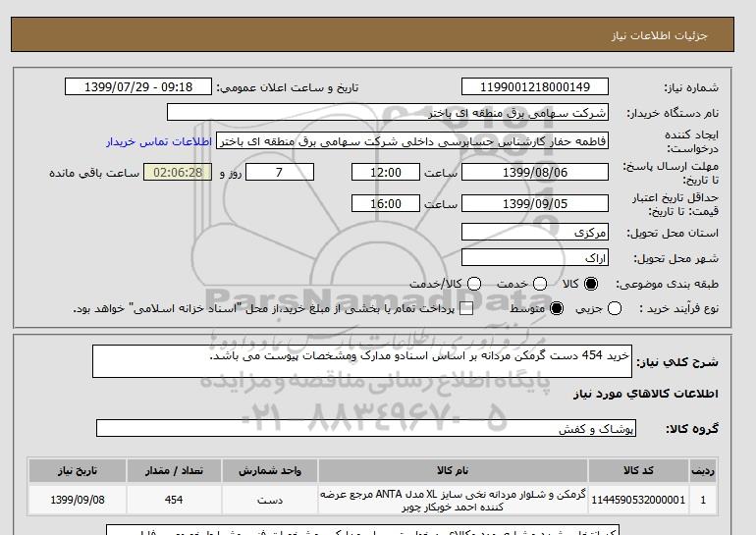Click the need number field 1199001218000149
The height and width of the screenshot is (535, 756).
tap(535, 87)
